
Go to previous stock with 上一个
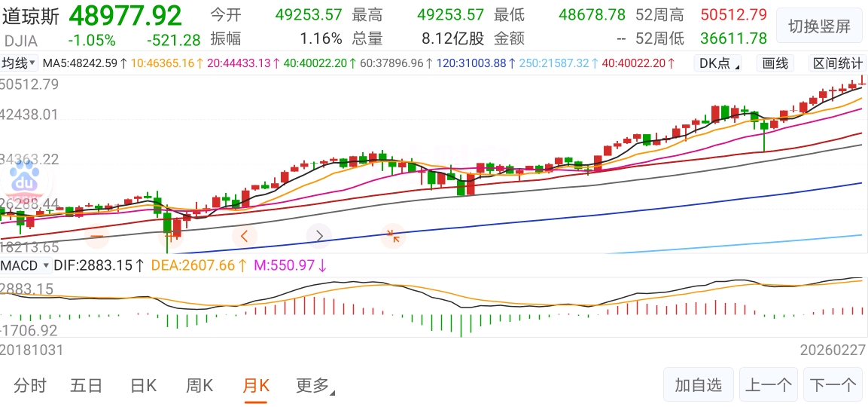[769, 385]
